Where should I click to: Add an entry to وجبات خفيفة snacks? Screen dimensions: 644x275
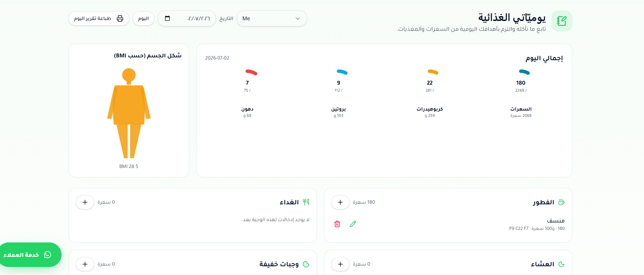pos(85,264)
